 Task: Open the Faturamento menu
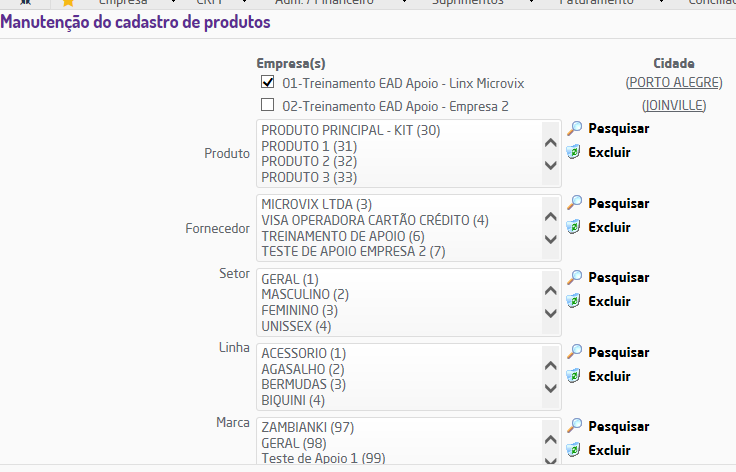[x=596, y=3]
